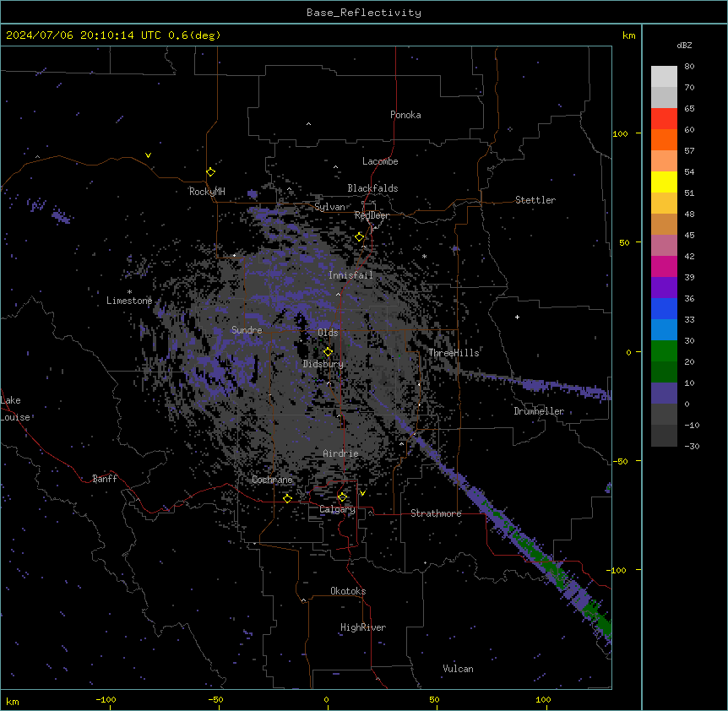728x711 pixels.
Task: Click the magenta 42-39 dBZ legend swatch
Action: (x=664, y=266)
